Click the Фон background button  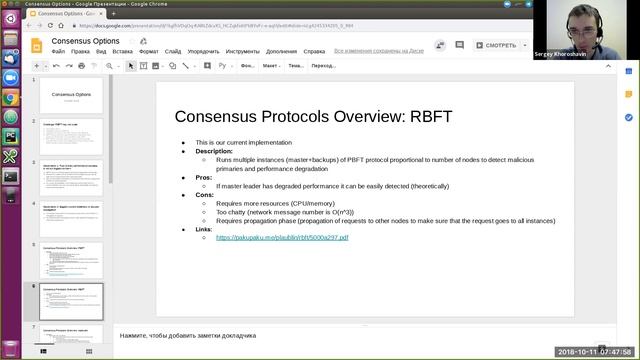click(248, 66)
